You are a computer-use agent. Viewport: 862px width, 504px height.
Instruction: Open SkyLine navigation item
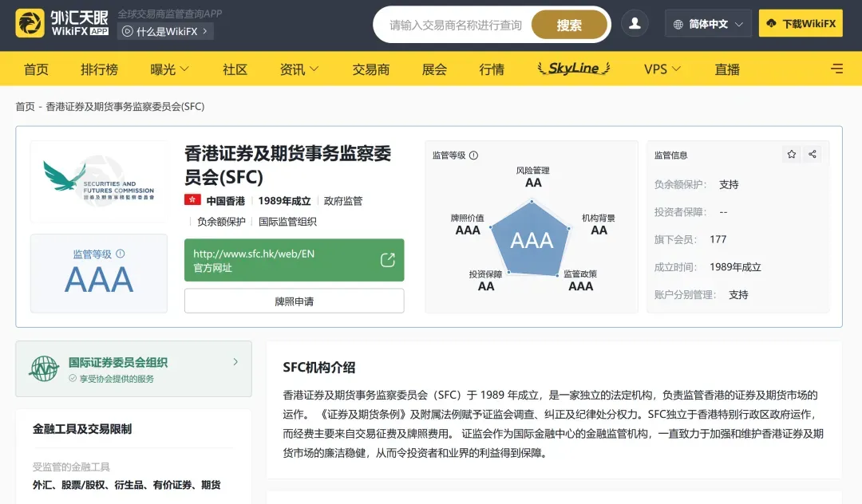click(573, 68)
